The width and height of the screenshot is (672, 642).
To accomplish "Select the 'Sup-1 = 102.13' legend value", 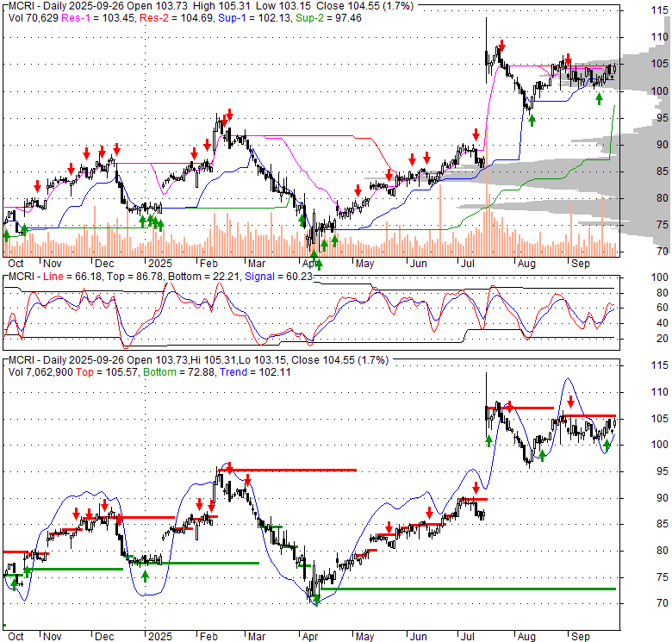I will (255, 18).
